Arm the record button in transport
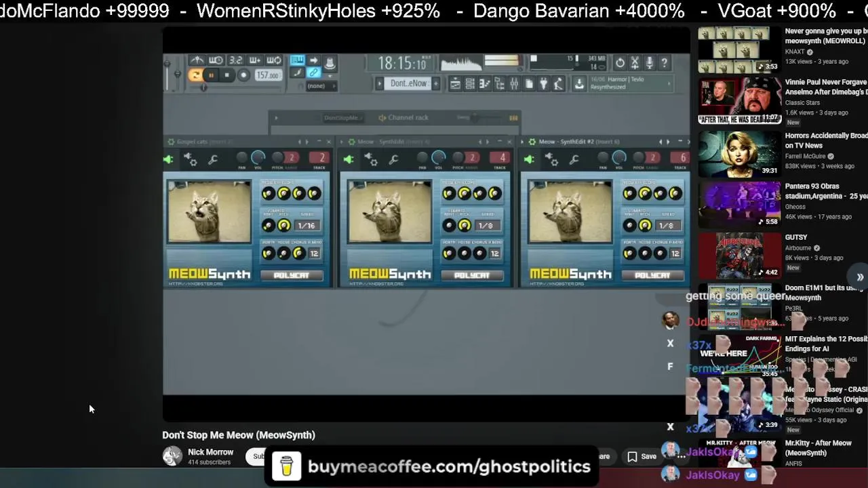 pos(243,75)
